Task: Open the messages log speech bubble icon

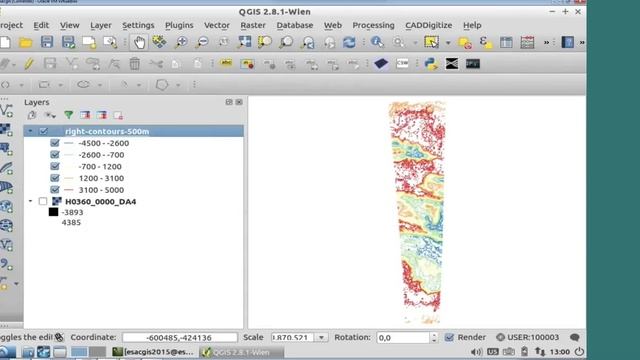Action: [x=575, y=338]
